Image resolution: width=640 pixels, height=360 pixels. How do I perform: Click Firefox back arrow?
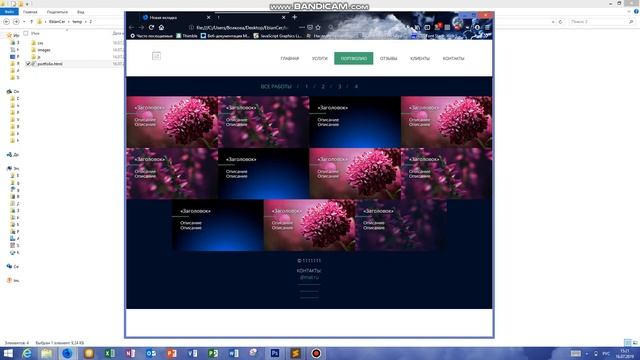[131, 27]
